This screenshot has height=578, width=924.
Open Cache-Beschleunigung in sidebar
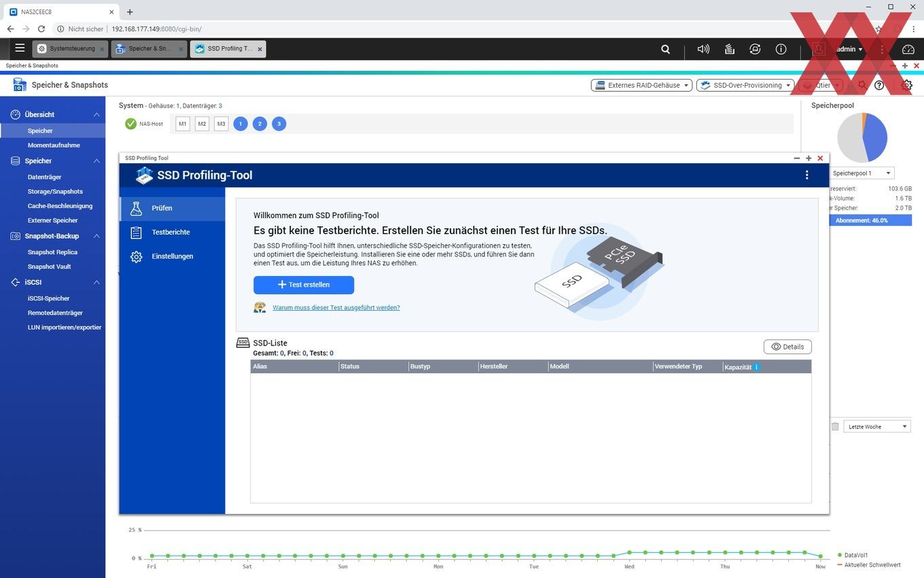[x=60, y=205]
